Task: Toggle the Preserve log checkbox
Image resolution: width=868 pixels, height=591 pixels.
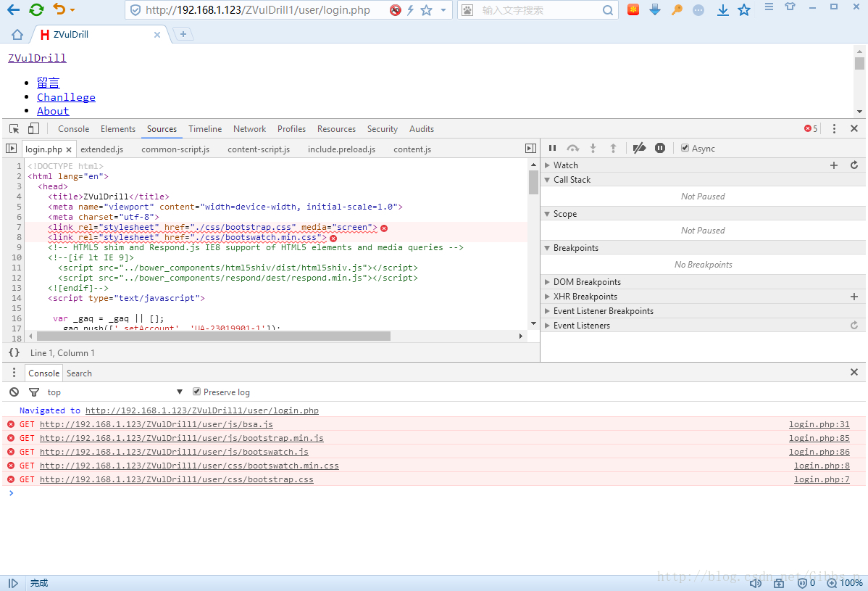Action: (x=196, y=392)
